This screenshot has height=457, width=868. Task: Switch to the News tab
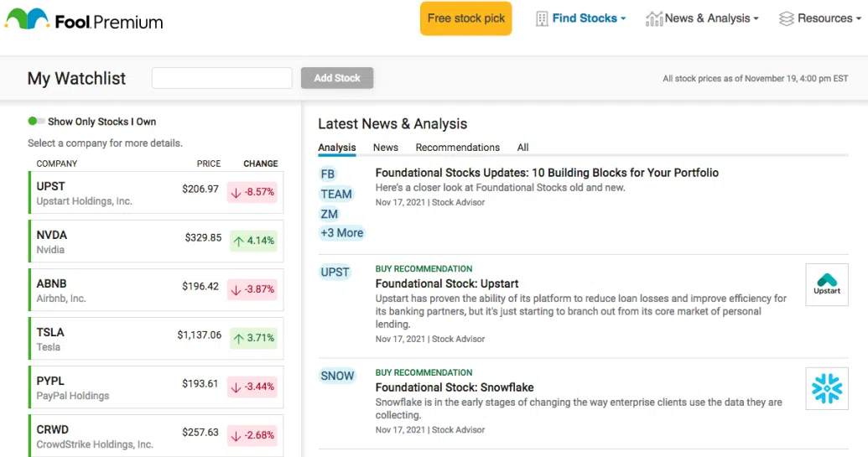point(386,148)
